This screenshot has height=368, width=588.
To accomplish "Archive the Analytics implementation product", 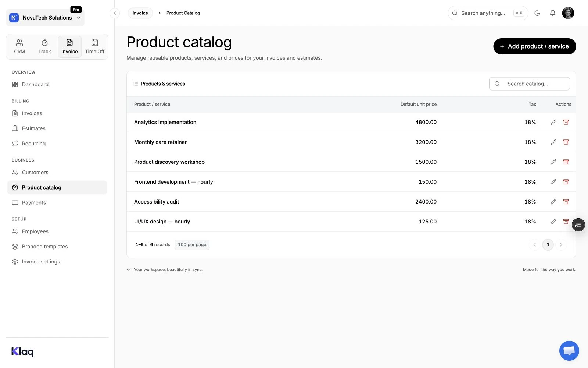I will 566,122.
